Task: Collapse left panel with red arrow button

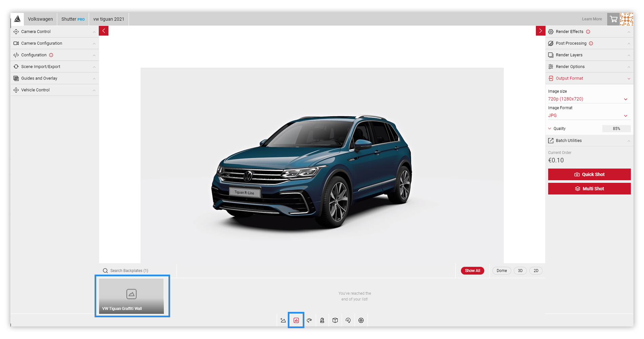Action: point(104,31)
